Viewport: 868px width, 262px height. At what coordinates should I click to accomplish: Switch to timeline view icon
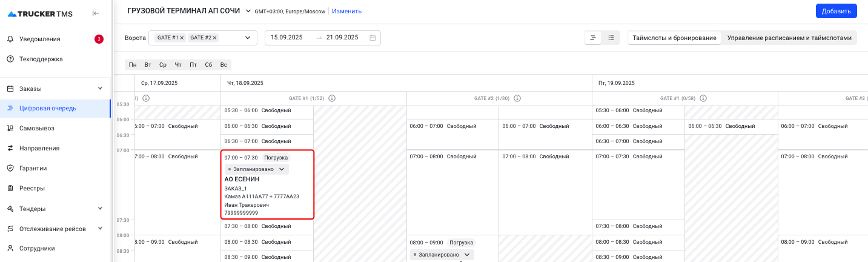(593, 38)
